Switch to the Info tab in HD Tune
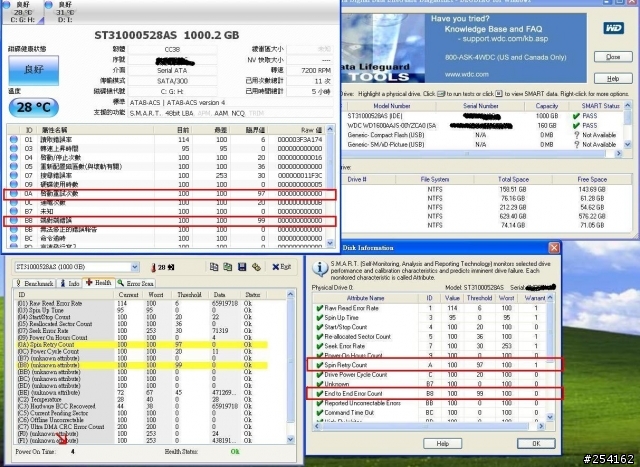The height and width of the screenshot is (467, 640). (x=69, y=283)
